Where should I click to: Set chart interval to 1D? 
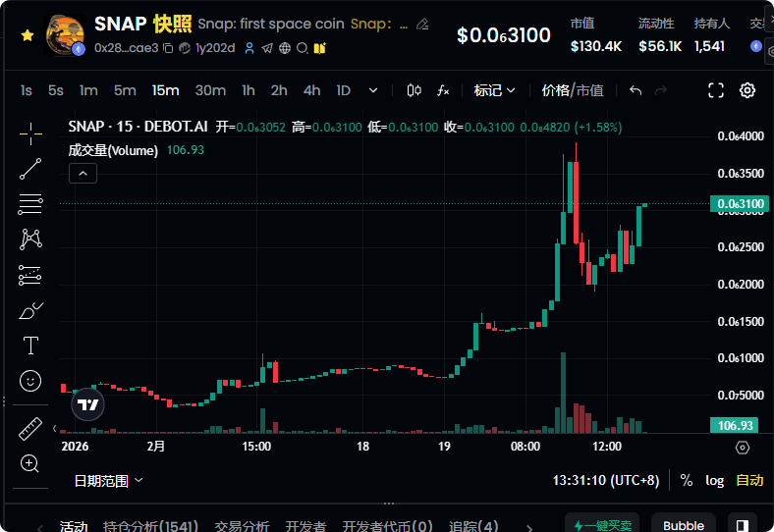tap(343, 90)
